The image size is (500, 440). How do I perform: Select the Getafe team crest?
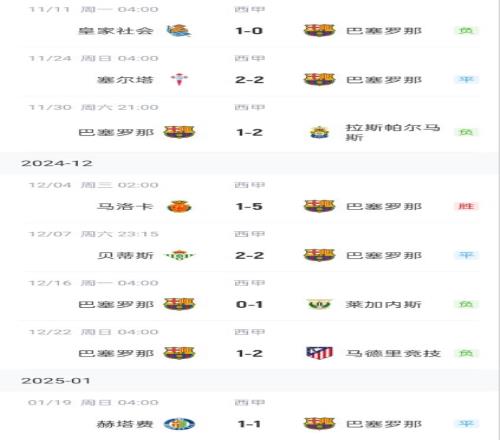pos(179,424)
